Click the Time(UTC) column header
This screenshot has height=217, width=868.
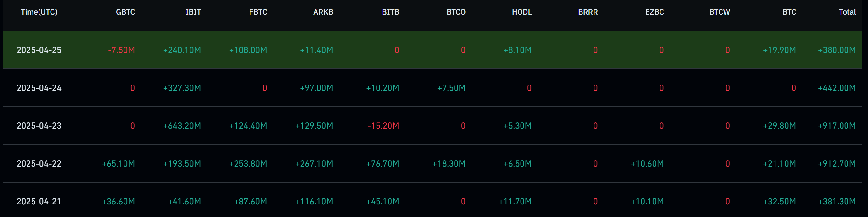pos(39,12)
